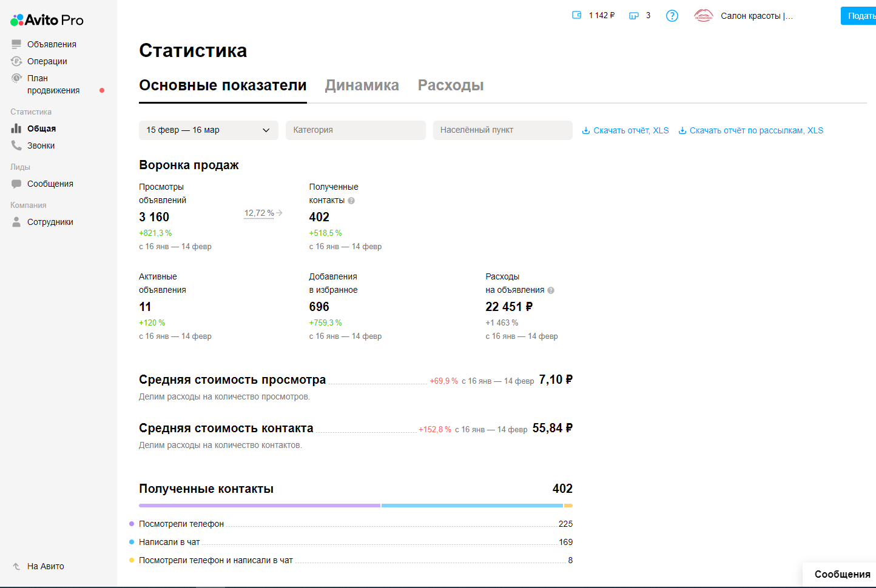Click the wallet balance 1 142 ₽
Image resolution: width=876 pixels, height=588 pixels.
pos(602,15)
